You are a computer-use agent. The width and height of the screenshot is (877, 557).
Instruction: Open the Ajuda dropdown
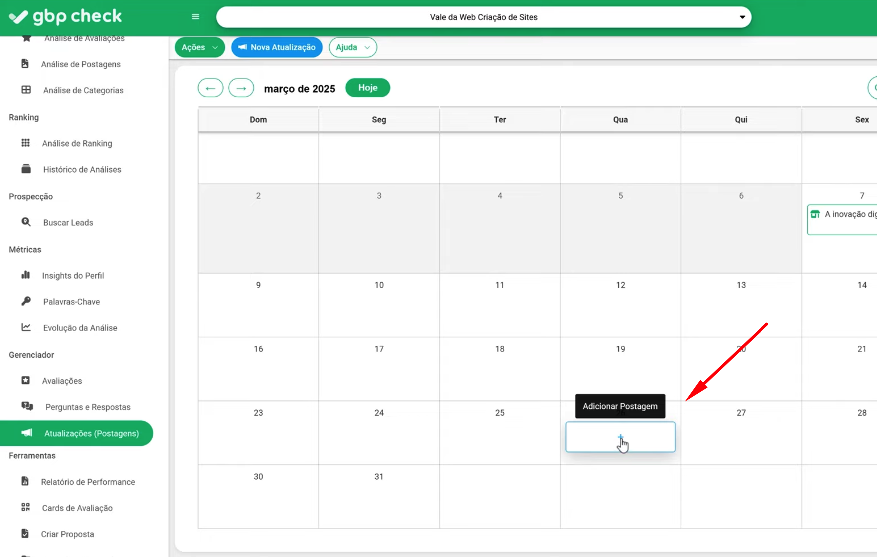click(353, 48)
